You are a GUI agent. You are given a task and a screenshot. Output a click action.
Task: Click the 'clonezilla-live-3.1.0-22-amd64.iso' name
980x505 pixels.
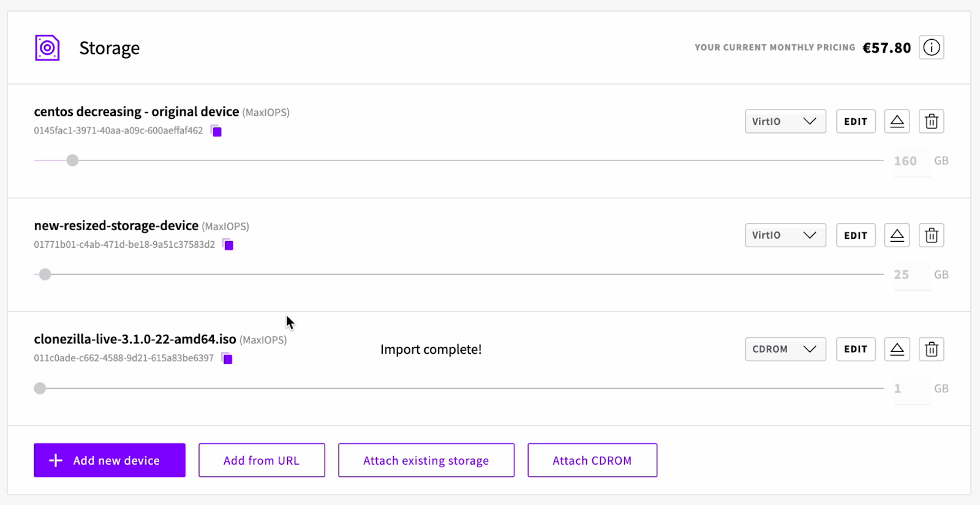[135, 339]
